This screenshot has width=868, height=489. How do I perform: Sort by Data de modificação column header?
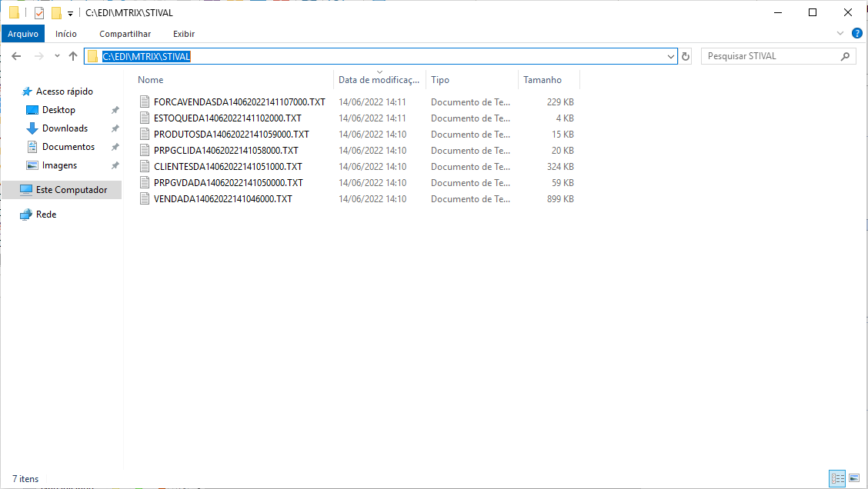click(x=380, y=80)
